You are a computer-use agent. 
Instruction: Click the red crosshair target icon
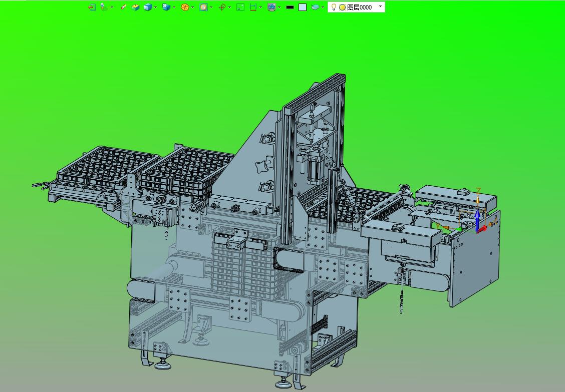222,7
